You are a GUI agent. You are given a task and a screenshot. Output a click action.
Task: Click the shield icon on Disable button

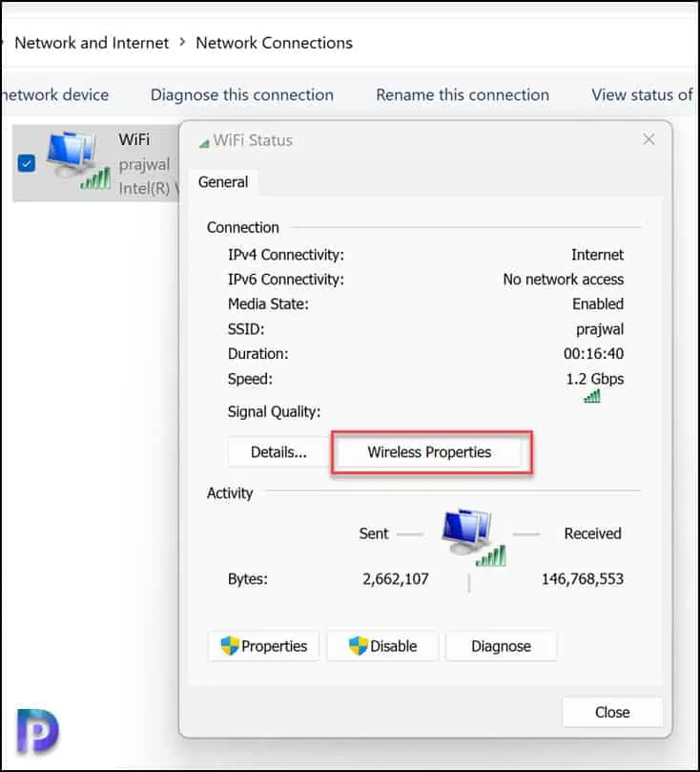[359, 645]
